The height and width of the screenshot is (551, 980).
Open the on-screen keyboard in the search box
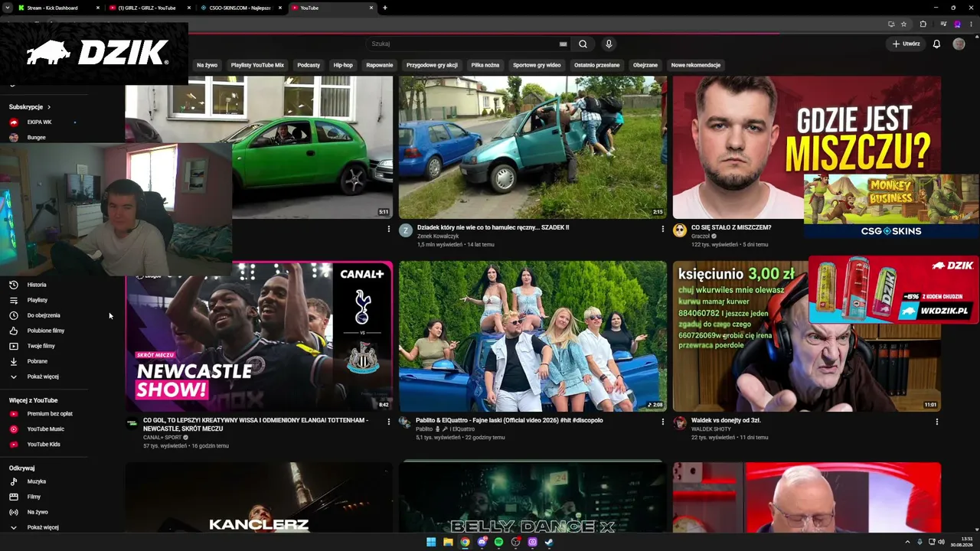click(x=563, y=44)
